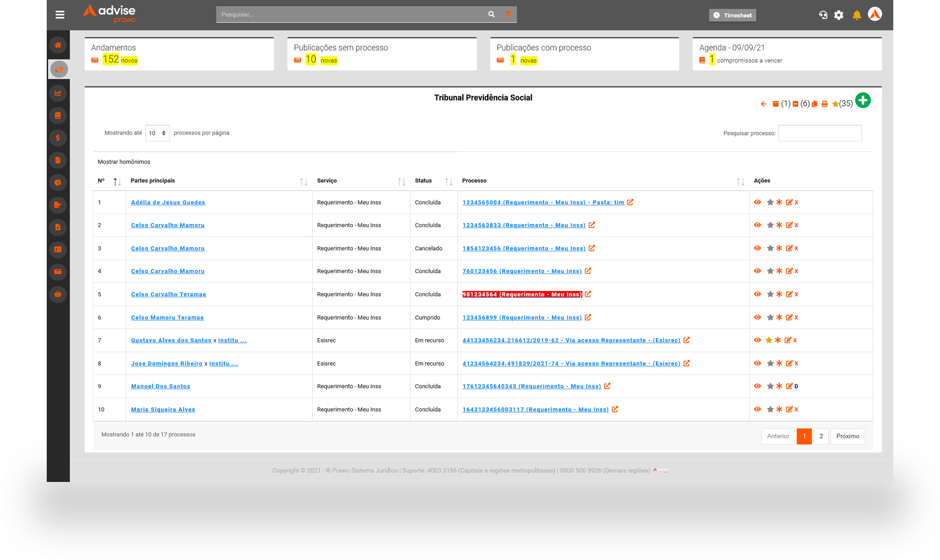
Task: Open the processes per page dropdown
Action: (157, 133)
